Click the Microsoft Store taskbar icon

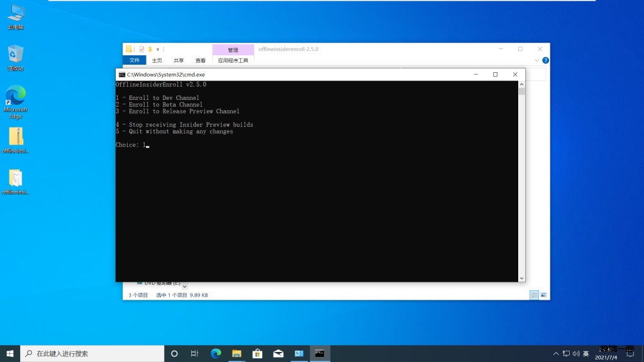point(257,354)
